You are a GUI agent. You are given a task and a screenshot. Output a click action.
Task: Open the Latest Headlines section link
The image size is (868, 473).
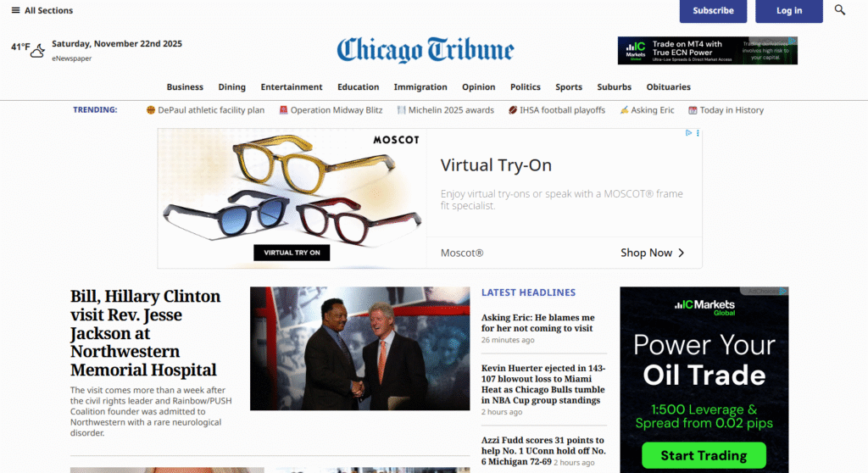(x=528, y=292)
